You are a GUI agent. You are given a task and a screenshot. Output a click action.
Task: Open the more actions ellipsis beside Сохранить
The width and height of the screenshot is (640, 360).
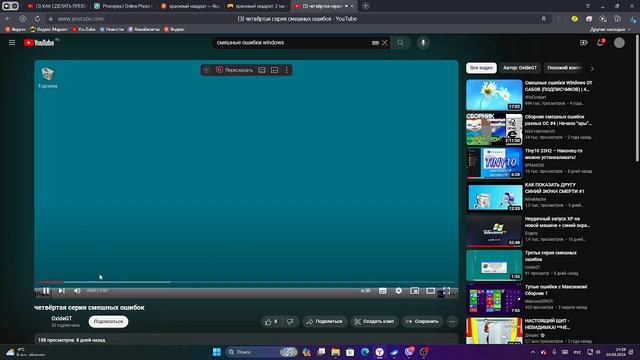(452, 322)
